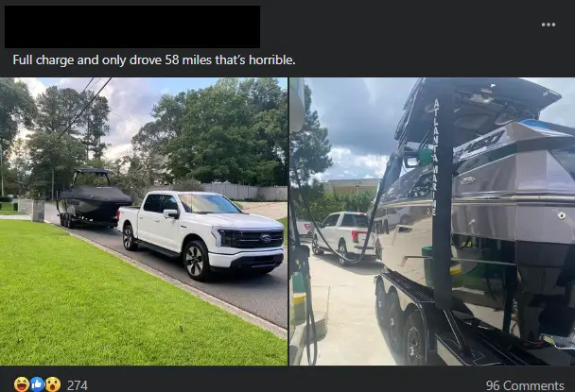The width and height of the screenshot is (575, 392).
Task: Click the truck's windshield in left photo
Action: click(209, 204)
